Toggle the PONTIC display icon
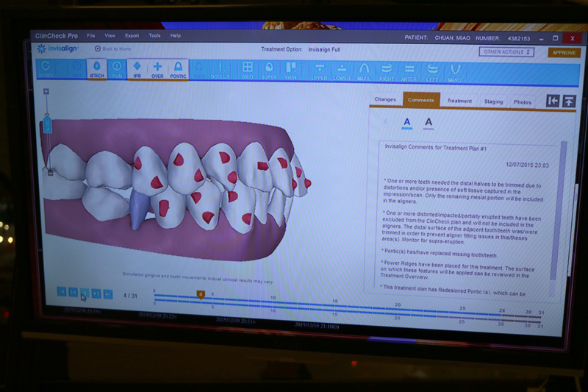This screenshot has width=588, height=392. point(178,70)
